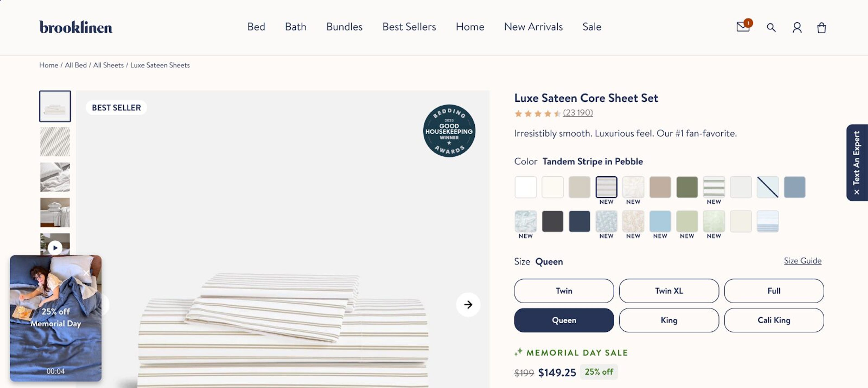Play the product video thumbnail

(55, 248)
